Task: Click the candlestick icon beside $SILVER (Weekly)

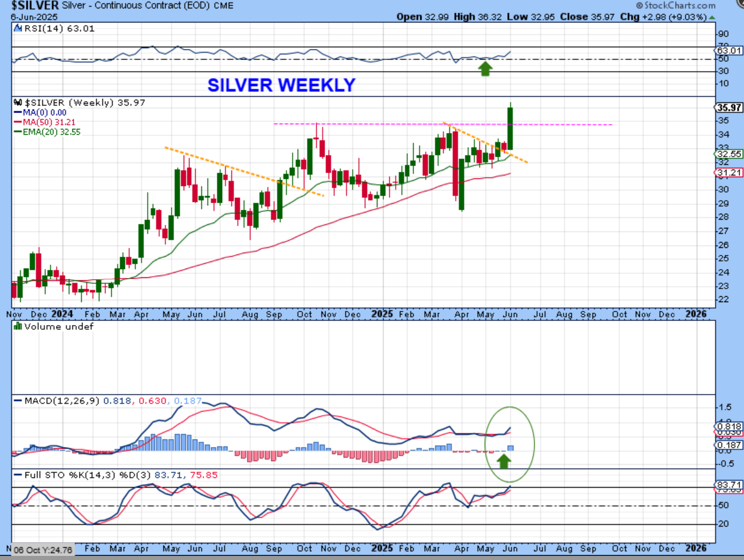Action: click(x=16, y=102)
